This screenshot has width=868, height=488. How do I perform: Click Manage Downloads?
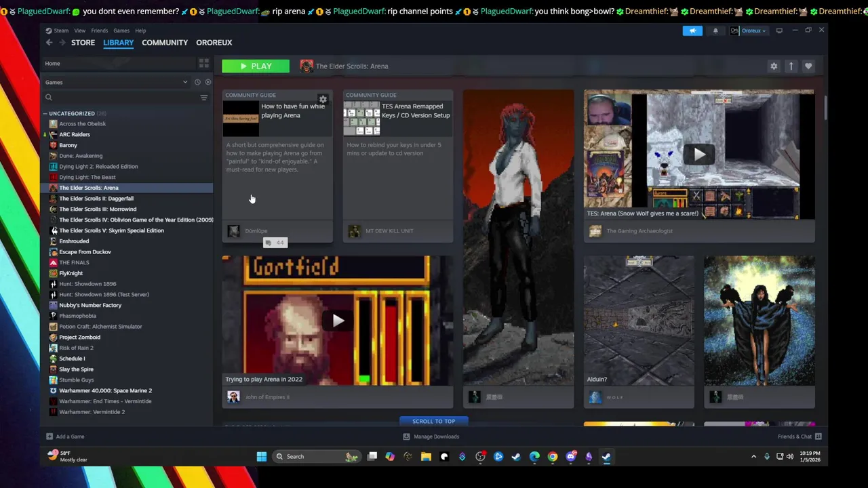431,436
